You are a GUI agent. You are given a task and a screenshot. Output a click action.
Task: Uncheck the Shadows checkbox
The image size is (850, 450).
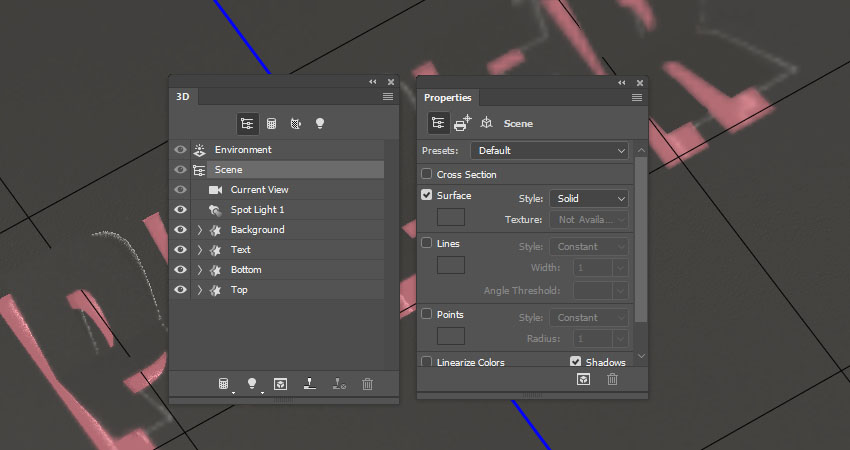tap(575, 362)
